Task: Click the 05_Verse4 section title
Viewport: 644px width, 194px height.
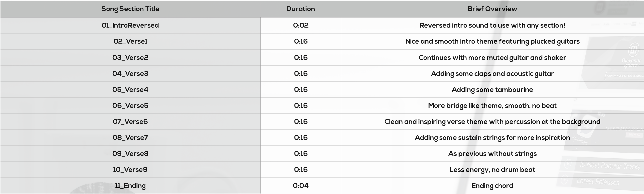Action: point(130,89)
